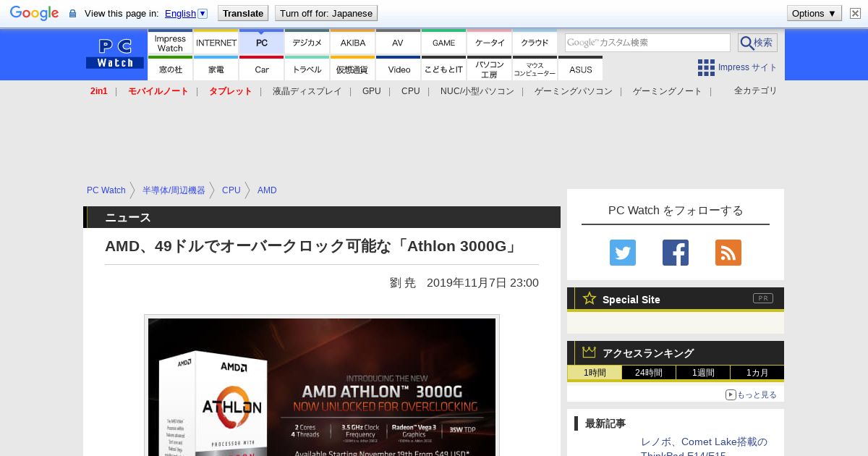Open the タブレット category link
Image resolution: width=868 pixels, height=456 pixels.
click(x=230, y=91)
